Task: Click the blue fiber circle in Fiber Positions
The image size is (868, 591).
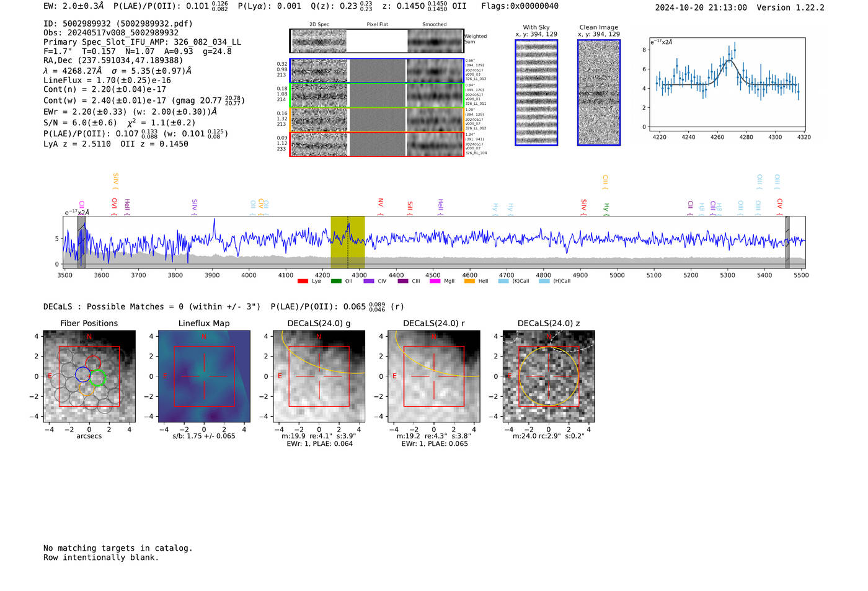Action: pos(83,374)
